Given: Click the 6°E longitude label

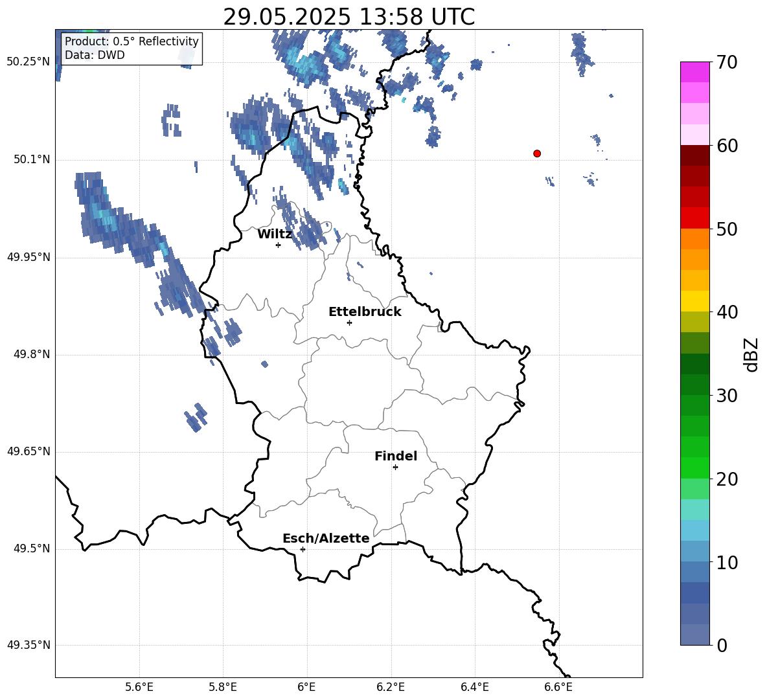Looking at the screenshot, I should [x=306, y=687].
